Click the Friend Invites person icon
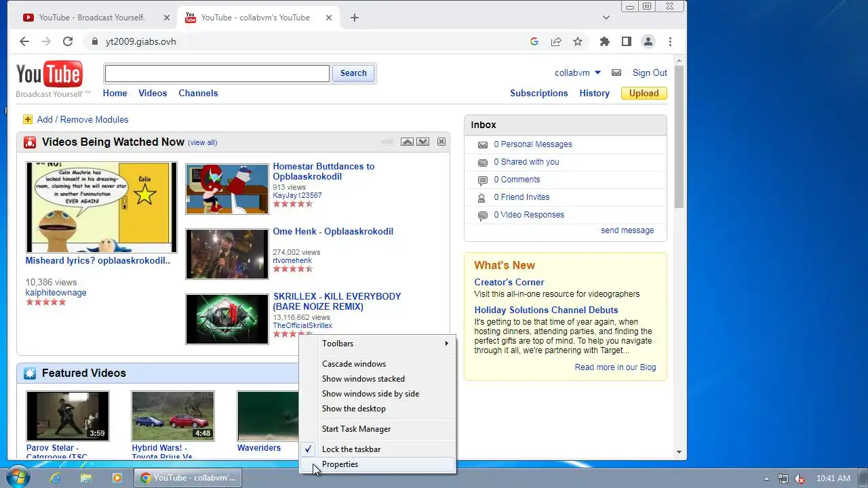This screenshot has height=488, width=868. pos(482,198)
